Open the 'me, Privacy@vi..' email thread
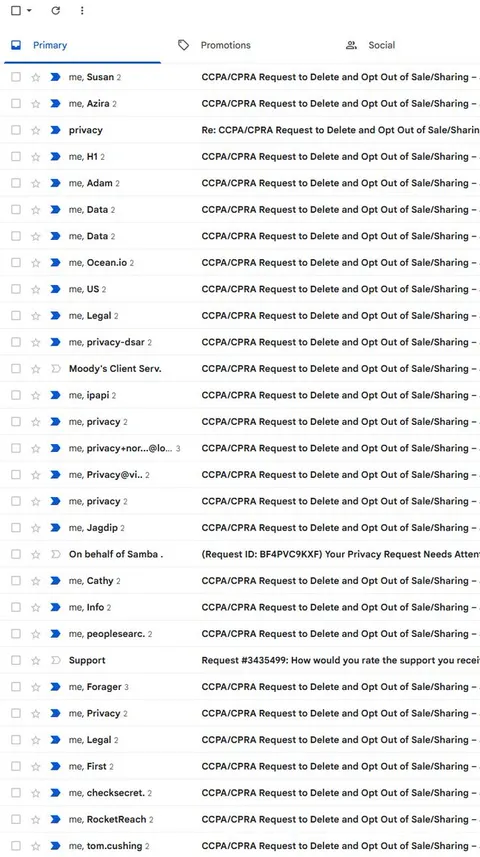Image resolution: width=480 pixels, height=857 pixels. [x=240, y=475]
